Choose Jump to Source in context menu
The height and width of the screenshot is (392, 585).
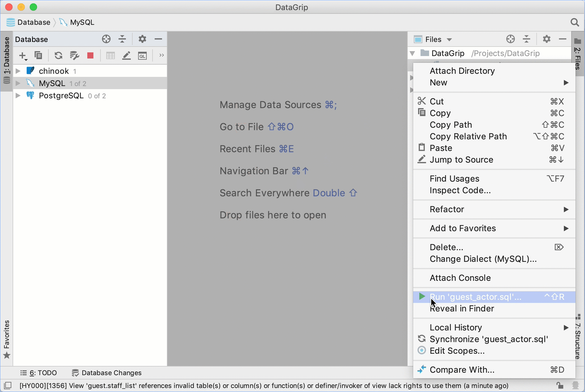pos(494,160)
